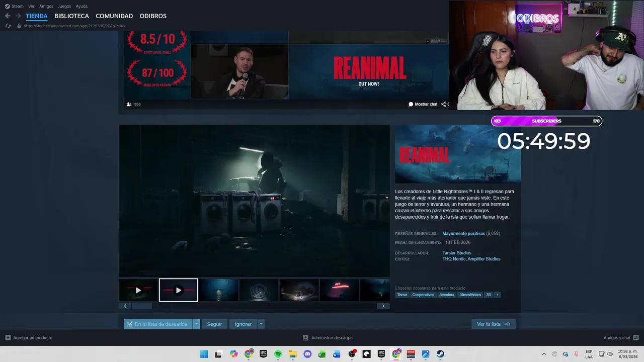This screenshot has height=362, width=644.
Task: Open the Amplifier Studios publisher link
Action: pyautogui.click(x=484, y=259)
